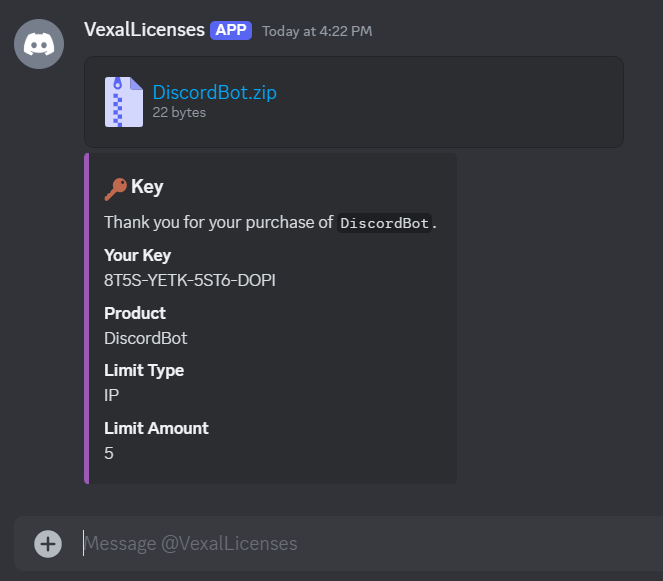Click the zip file attachment icon
Viewport: 663px width, 581px height.
click(123, 102)
